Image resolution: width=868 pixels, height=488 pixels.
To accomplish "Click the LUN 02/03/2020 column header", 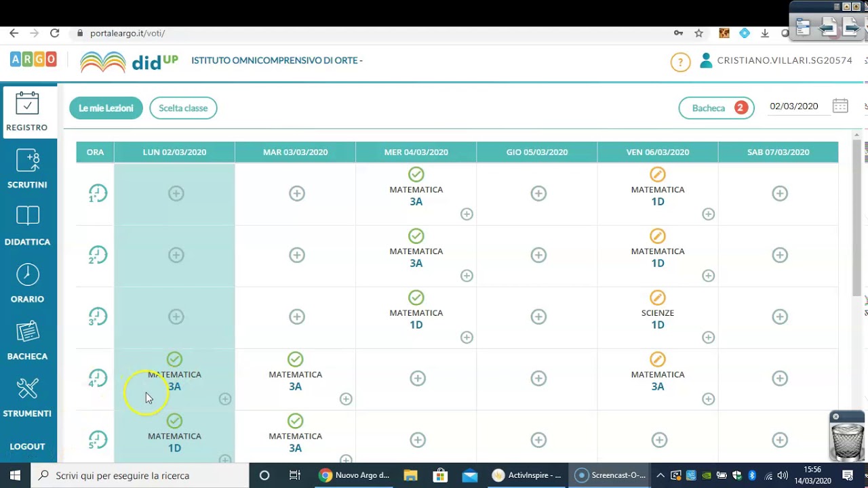I will (174, 152).
